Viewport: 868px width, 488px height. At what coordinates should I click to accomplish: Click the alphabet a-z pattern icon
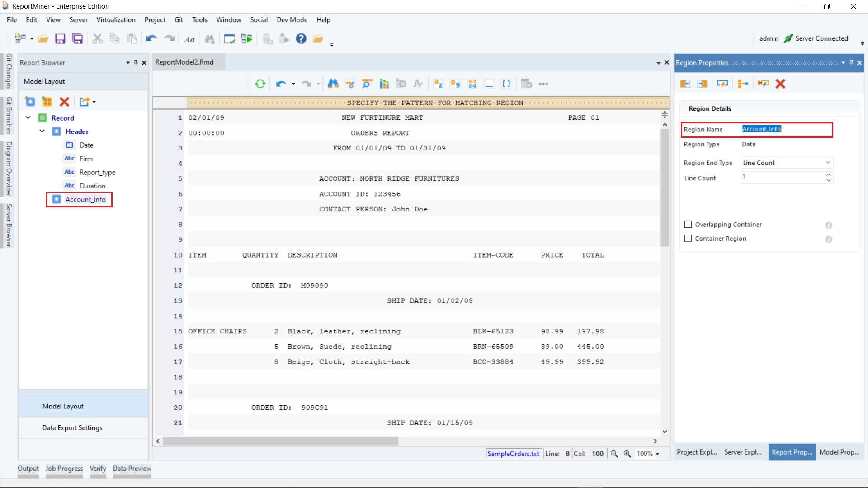click(x=438, y=84)
